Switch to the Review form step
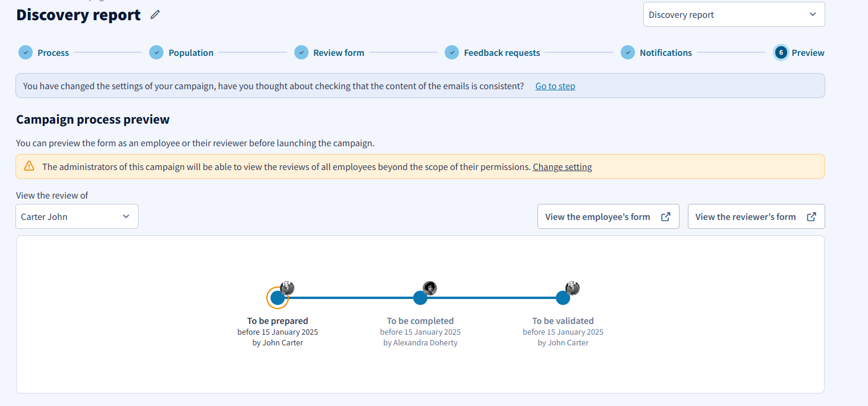Viewport: 868px width, 406px height. pyautogui.click(x=339, y=52)
